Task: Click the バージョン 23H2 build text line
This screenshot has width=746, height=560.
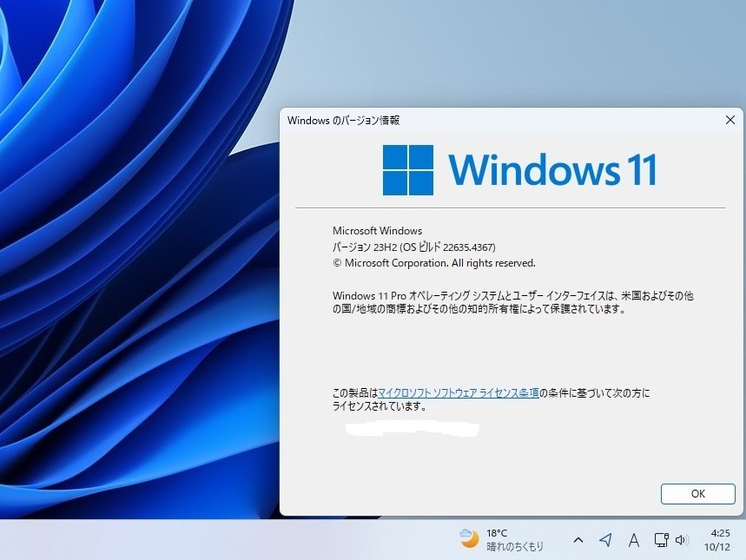Action: [x=414, y=247]
